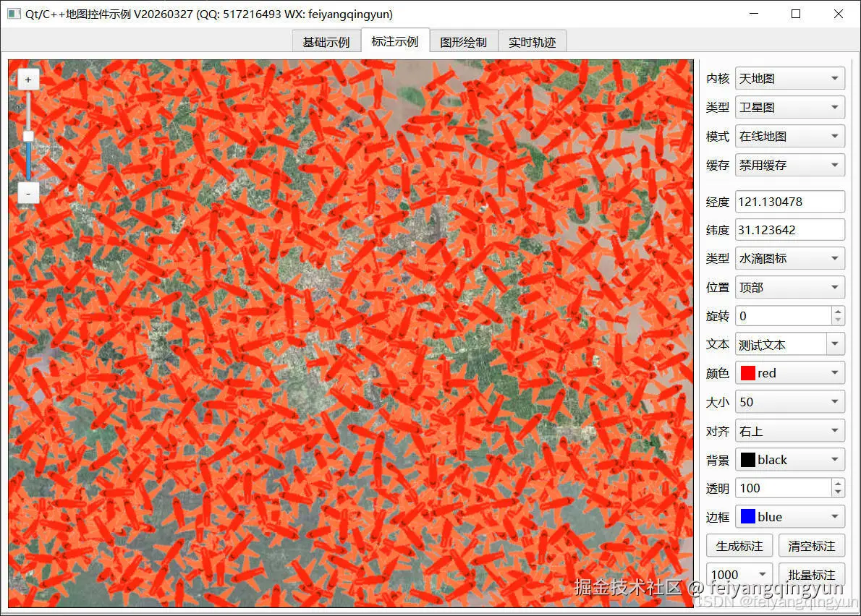This screenshot has height=616, width=861.
Task: Click the blue border color swatch
Action: point(747,517)
